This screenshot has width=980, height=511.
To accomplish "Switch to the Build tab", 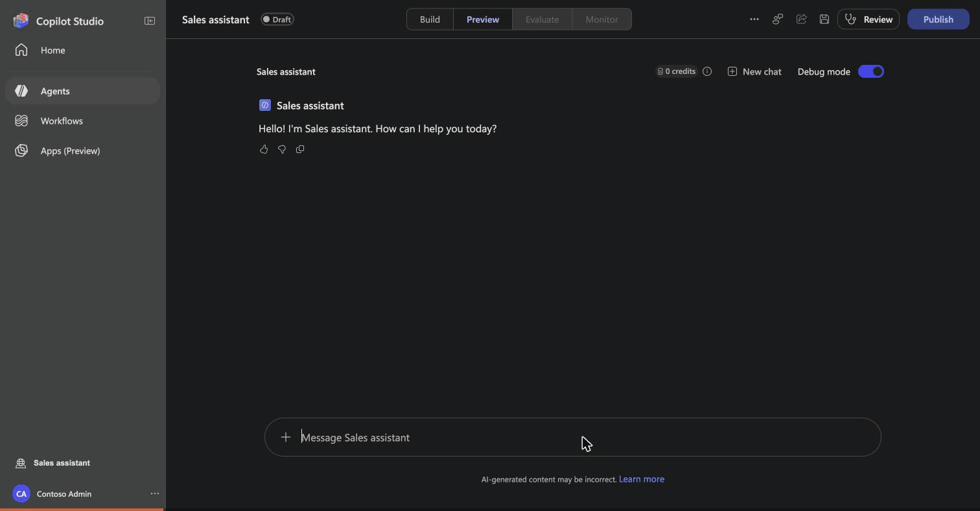I will [x=430, y=19].
